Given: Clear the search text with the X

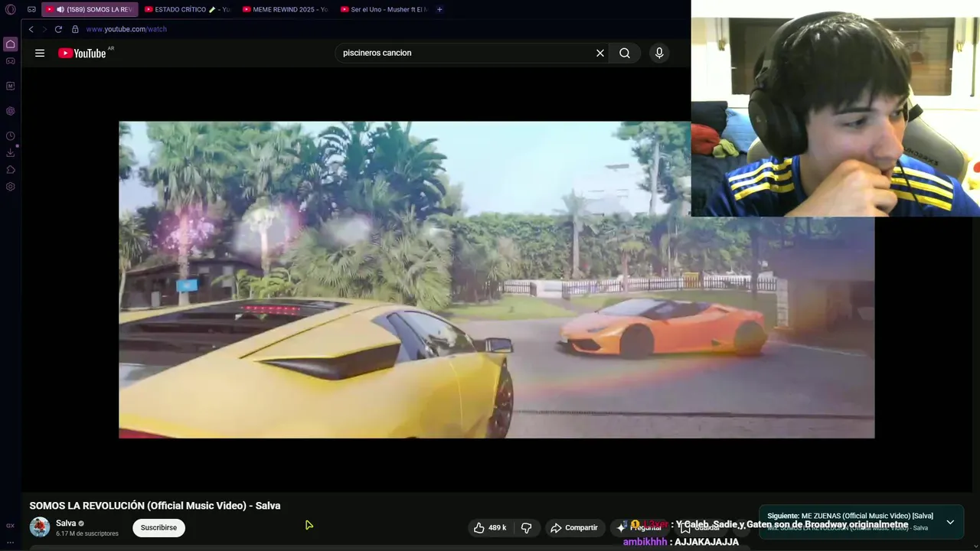Looking at the screenshot, I should (x=600, y=53).
